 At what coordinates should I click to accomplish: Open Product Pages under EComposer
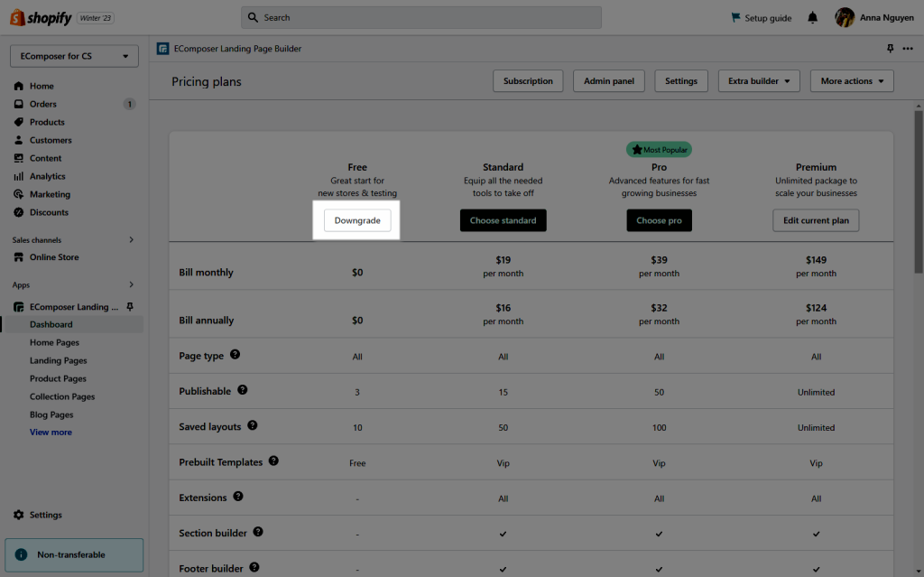[58, 378]
